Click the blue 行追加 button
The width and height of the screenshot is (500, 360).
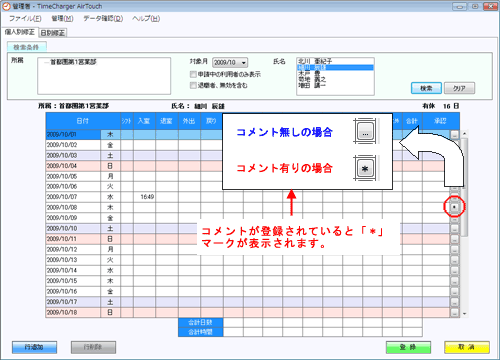(x=34, y=347)
